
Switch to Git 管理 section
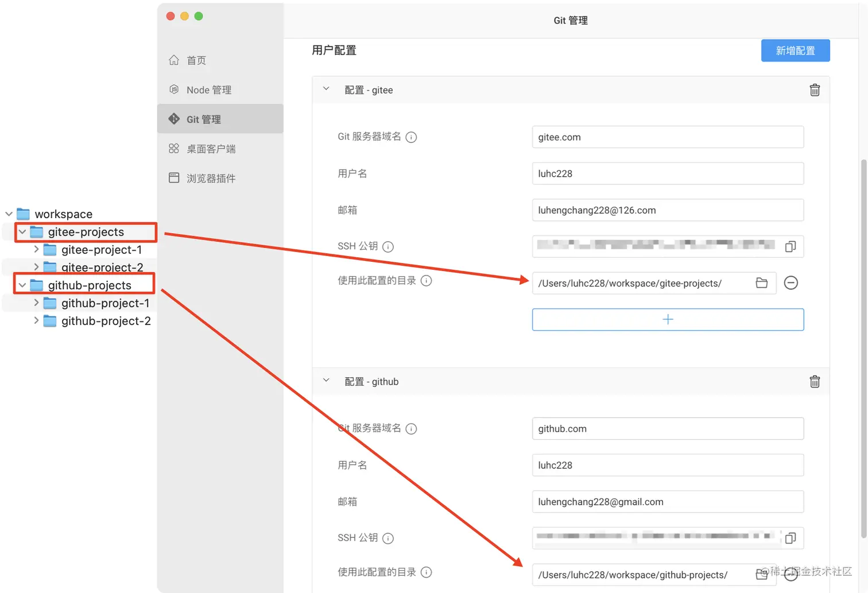point(203,119)
